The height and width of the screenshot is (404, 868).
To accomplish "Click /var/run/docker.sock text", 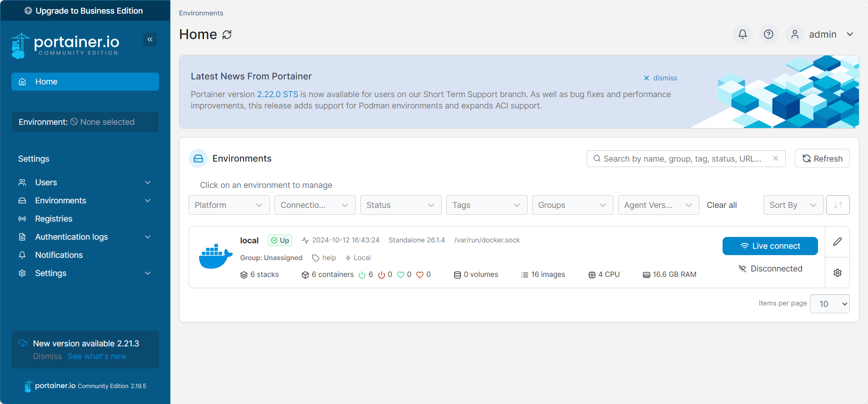I will click(x=487, y=240).
